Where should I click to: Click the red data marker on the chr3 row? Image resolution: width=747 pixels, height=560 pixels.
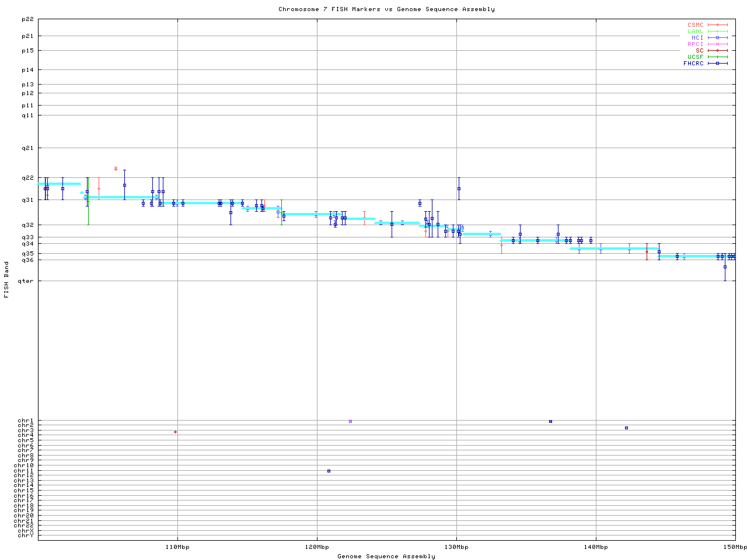pyautogui.click(x=175, y=432)
